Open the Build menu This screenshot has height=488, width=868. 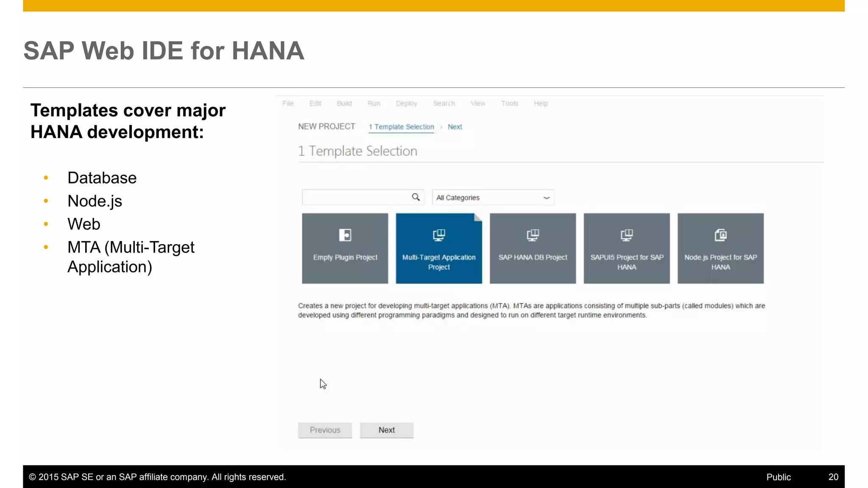click(x=344, y=103)
